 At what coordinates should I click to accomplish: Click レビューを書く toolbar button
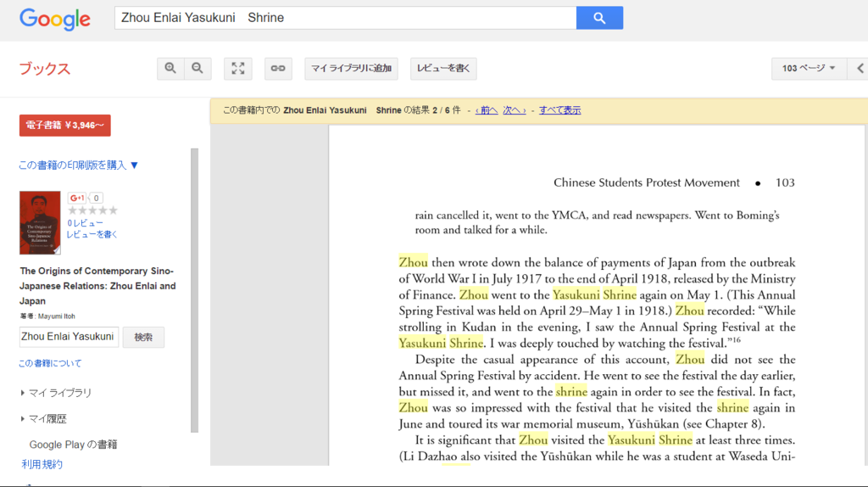pyautogui.click(x=443, y=68)
